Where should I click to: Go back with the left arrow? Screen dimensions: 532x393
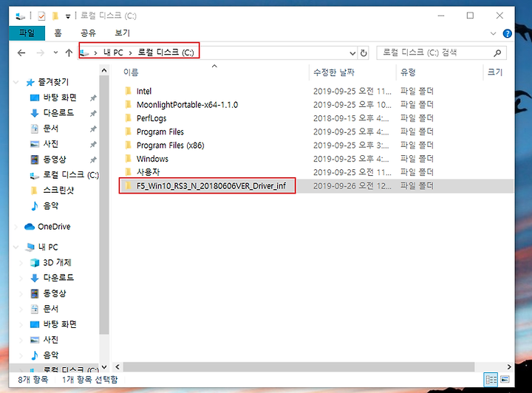pos(21,53)
